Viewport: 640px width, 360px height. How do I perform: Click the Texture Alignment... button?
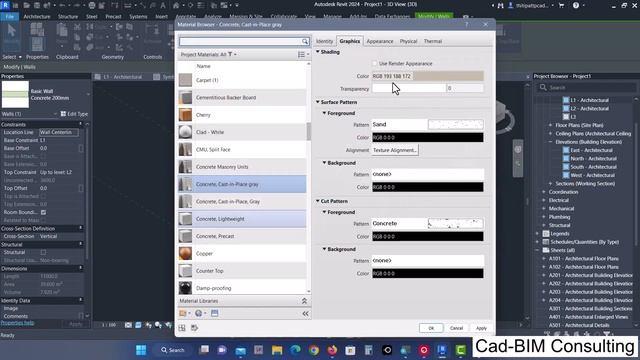[395, 150]
